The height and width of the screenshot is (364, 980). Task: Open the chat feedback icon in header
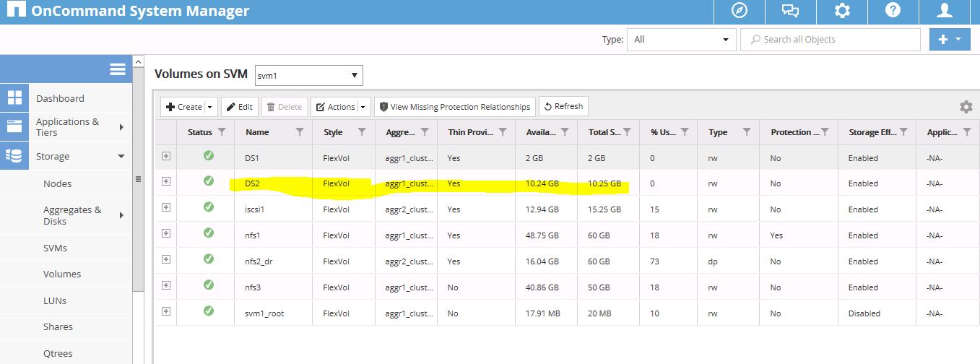(x=790, y=12)
